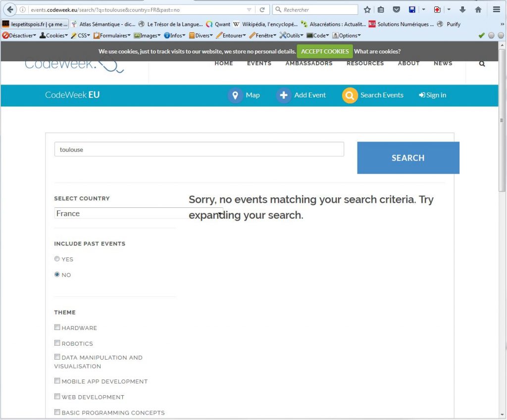The height and width of the screenshot is (420, 507).
Task: Click the Pocket save icon
Action: click(x=397, y=10)
